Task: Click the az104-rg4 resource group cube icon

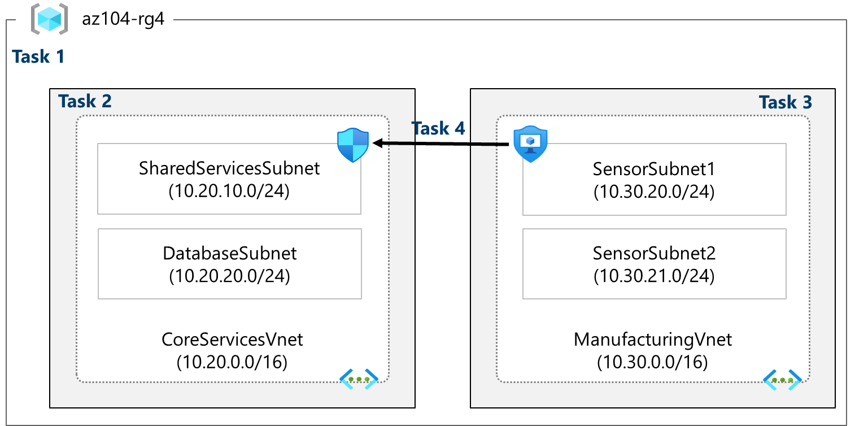Action: pyautogui.click(x=49, y=19)
